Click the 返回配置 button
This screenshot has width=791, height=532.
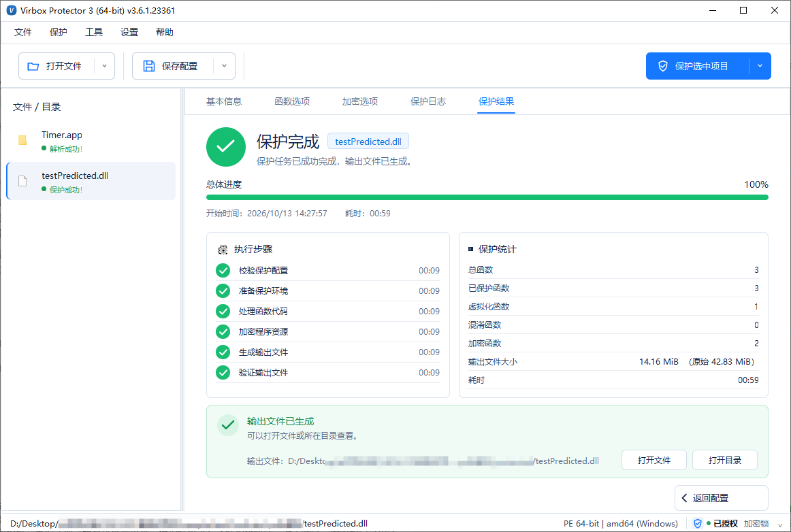pyautogui.click(x=722, y=498)
